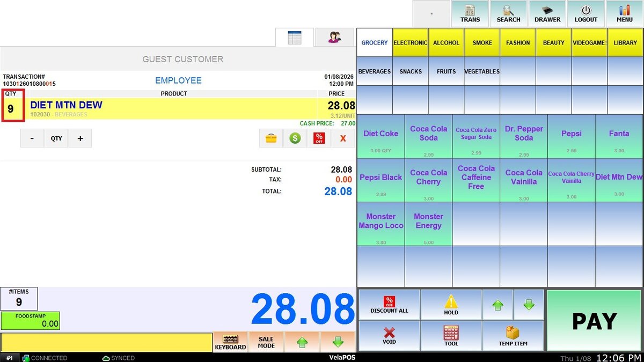
Task: Toggle SALE MODE
Action: tap(266, 342)
